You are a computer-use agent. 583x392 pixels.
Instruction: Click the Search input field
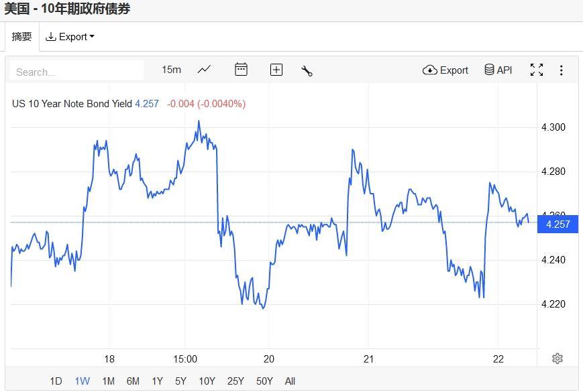click(x=77, y=72)
